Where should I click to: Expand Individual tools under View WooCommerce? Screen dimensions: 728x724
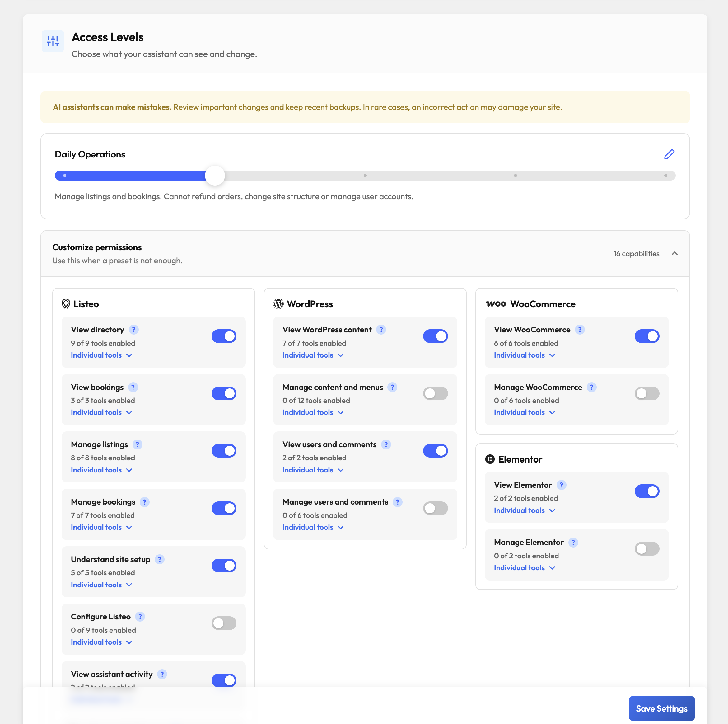525,355
